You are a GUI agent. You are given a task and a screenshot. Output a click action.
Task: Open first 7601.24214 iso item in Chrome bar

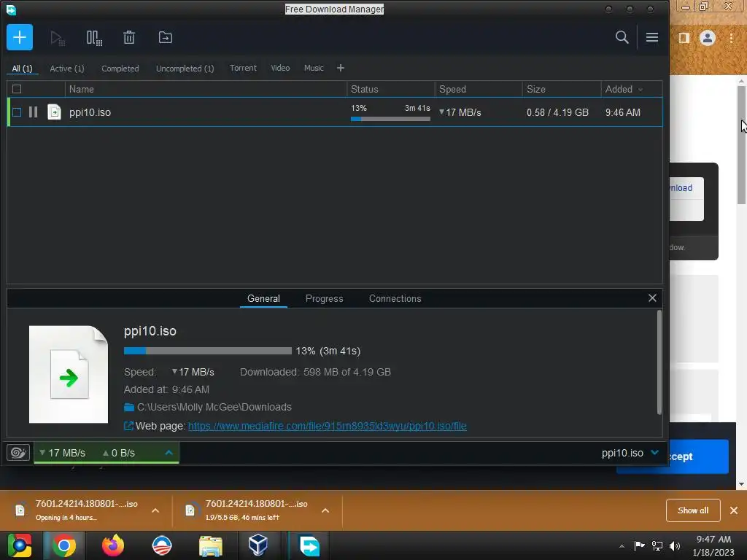point(86,510)
